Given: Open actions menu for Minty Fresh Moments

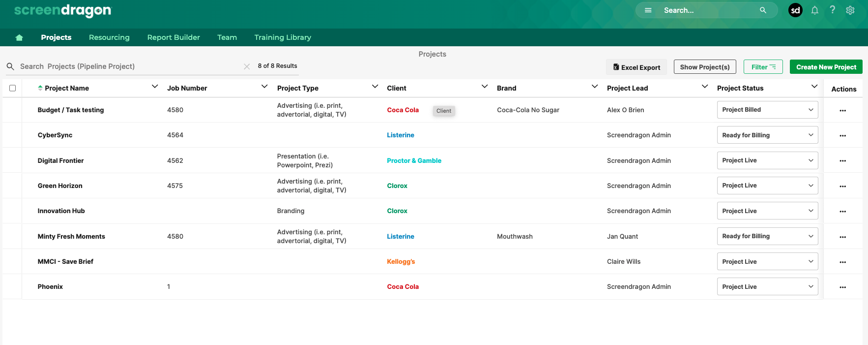Looking at the screenshot, I should (842, 237).
